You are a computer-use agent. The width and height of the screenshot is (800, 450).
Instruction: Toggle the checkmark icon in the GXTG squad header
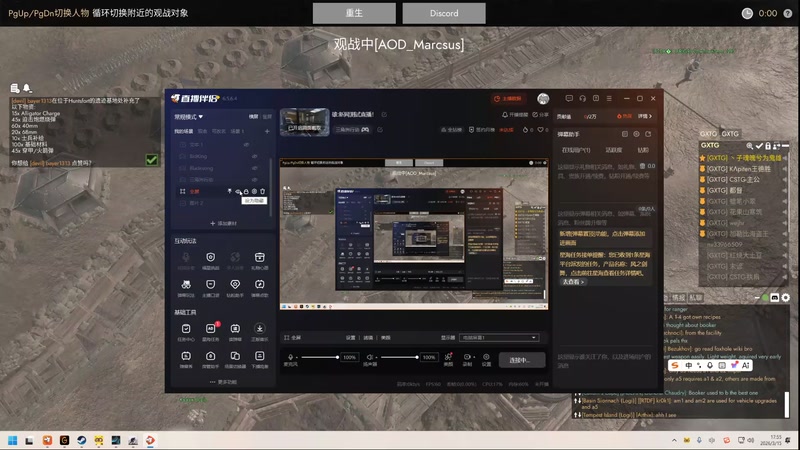pyautogui.click(x=759, y=146)
